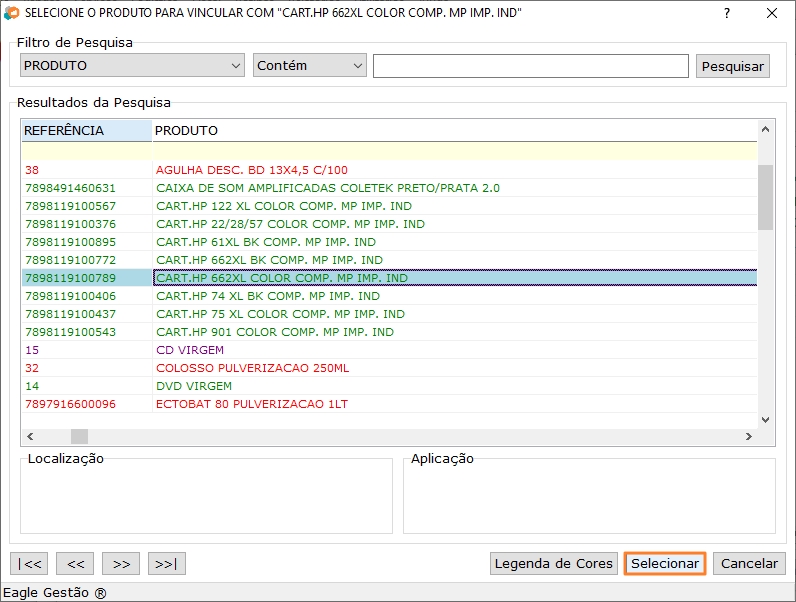The width and height of the screenshot is (796, 602).
Task: Click the Pesquisar button
Action: [x=733, y=66]
